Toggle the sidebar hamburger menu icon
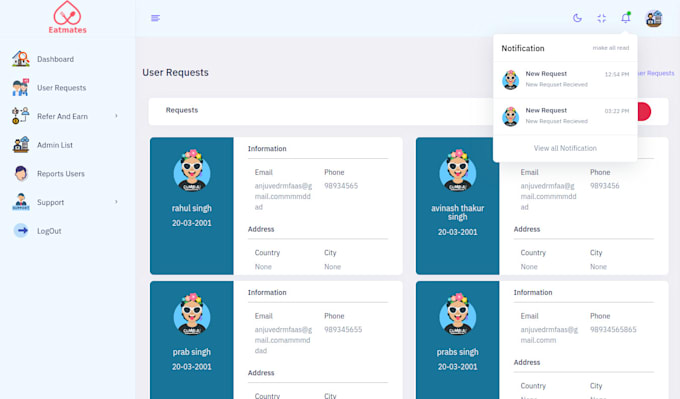 155,18
